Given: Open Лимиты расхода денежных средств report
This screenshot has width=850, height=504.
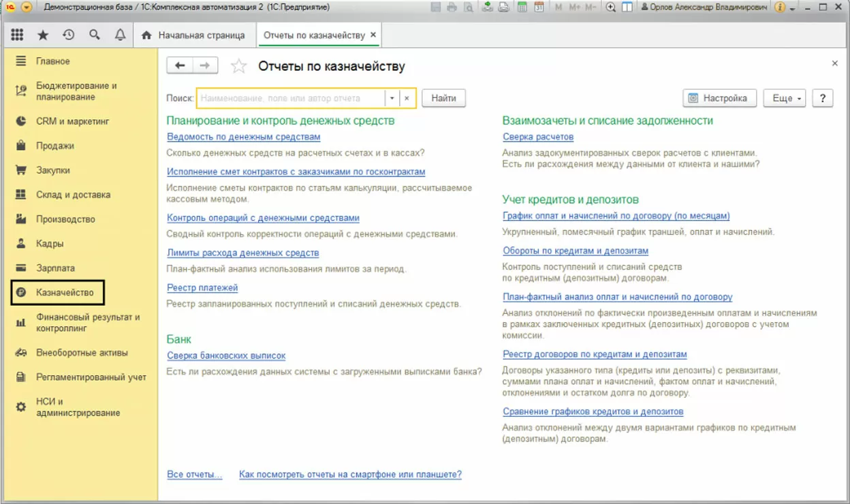Looking at the screenshot, I should point(242,253).
